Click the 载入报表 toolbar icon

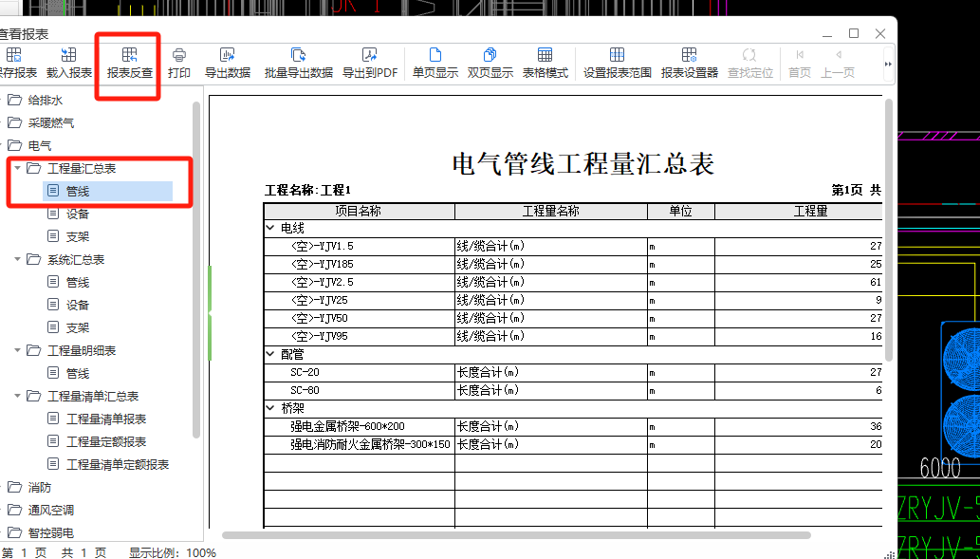pos(68,55)
